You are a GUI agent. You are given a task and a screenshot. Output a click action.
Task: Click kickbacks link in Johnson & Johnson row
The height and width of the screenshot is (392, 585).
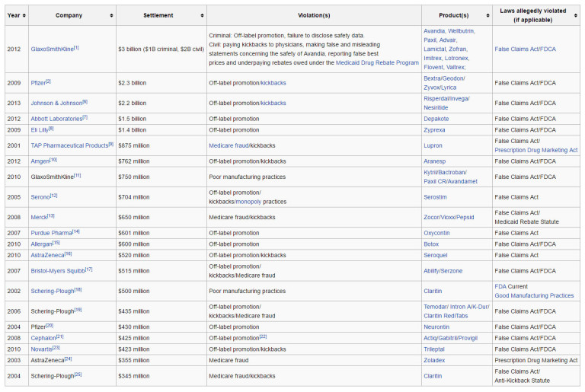point(273,103)
